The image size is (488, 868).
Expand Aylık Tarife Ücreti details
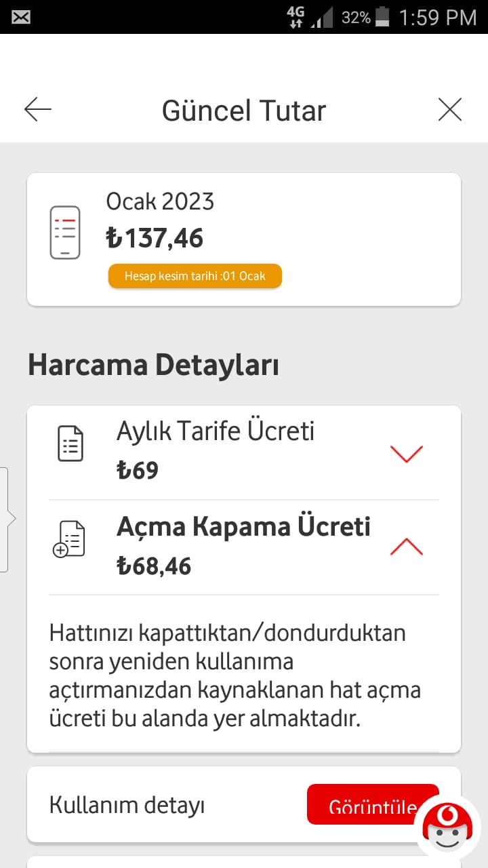click(x=407, y=454)
